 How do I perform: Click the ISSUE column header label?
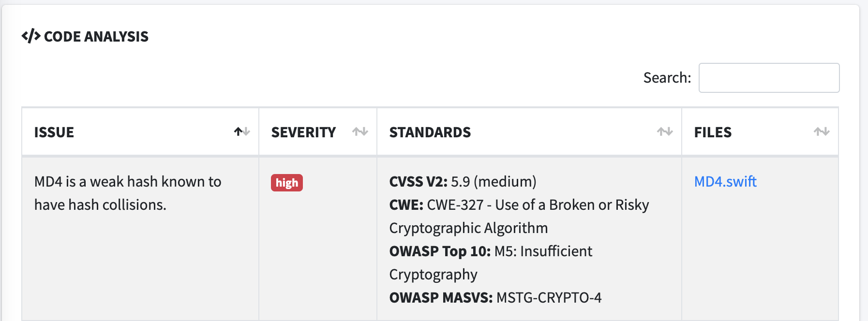[x=54, y=132]
